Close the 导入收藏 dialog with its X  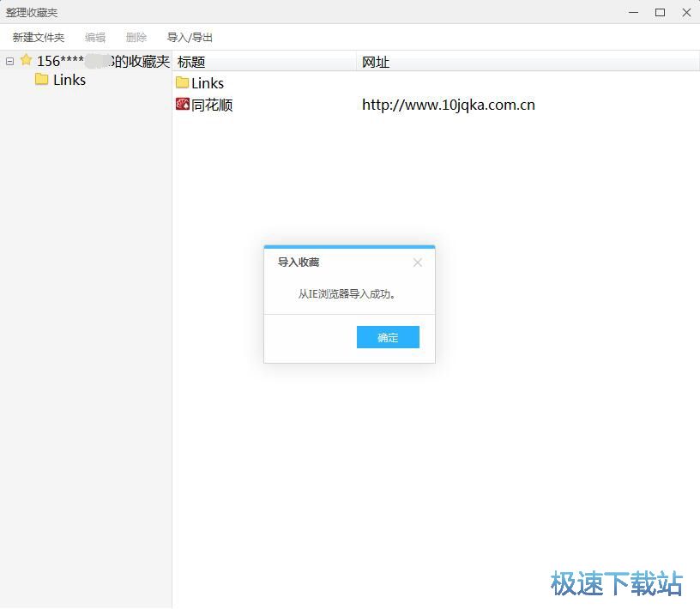pos(418,262)
